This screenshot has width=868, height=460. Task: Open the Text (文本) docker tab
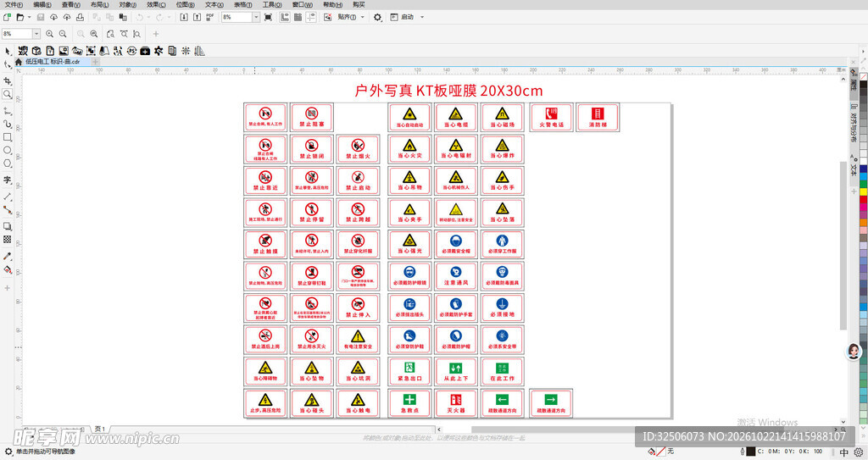pyautogui.click(x=854, y=165)
